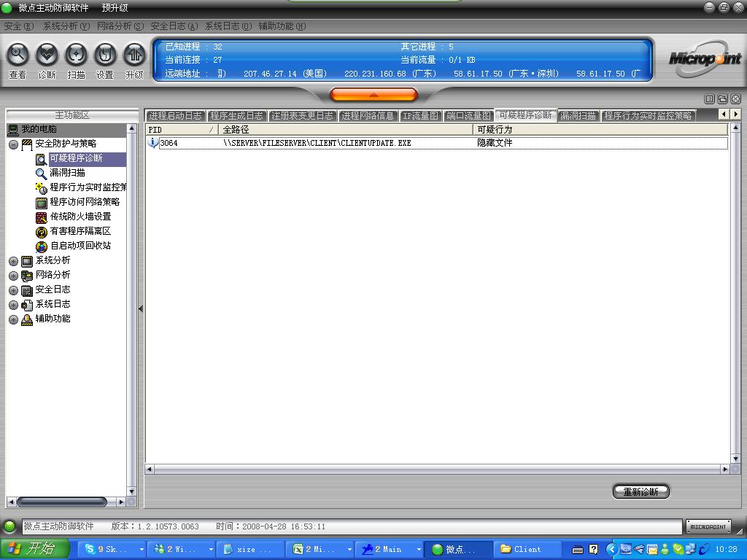Open the 辅助功能(H) menu
This screenshot has height=560, width=747.
[x=282, y=26]
